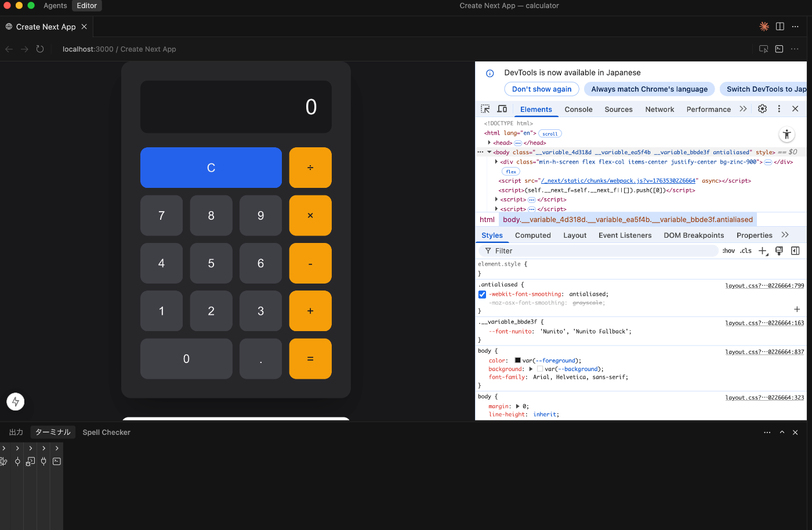This screenshot has width=812, height=530.
Task: Select the html breadcrumb in DevTools
Action: (487, 220)
